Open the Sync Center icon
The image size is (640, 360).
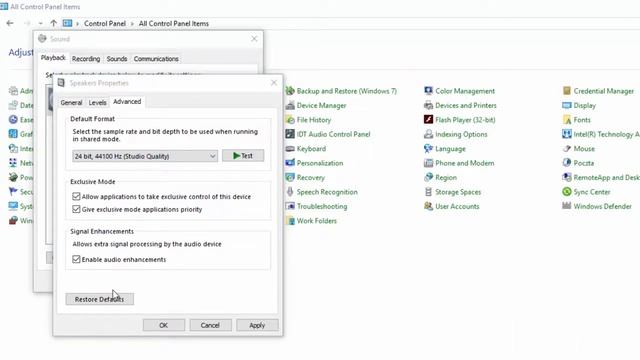click(567, 192)
